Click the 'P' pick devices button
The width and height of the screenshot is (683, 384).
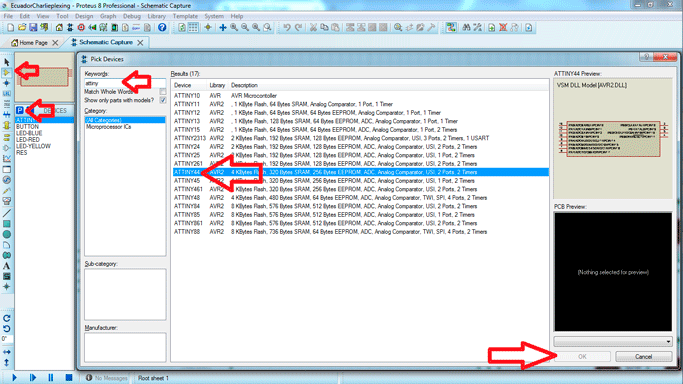pyautogui.click(x=20, y=111)
